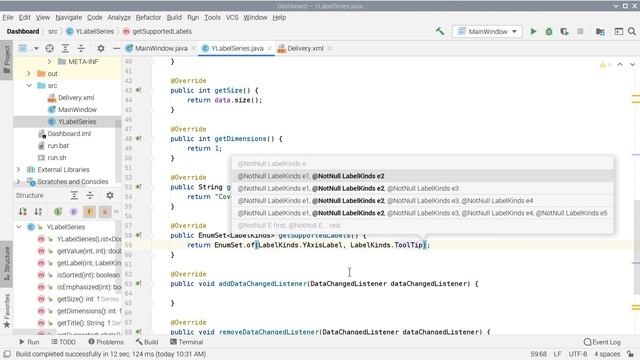The width and height of the screenshot is (640, 360).
Task: Open the Run tool window button
Action: pos(29,342)
